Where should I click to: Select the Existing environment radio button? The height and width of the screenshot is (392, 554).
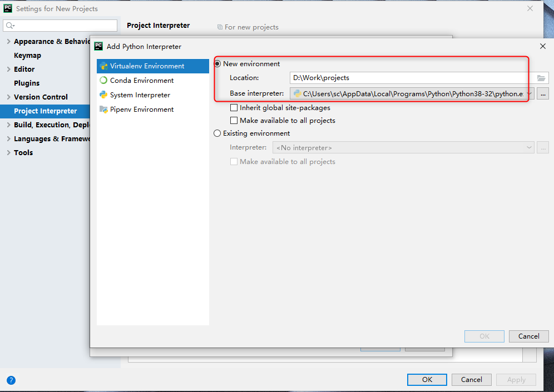click(x=217, y=133)
